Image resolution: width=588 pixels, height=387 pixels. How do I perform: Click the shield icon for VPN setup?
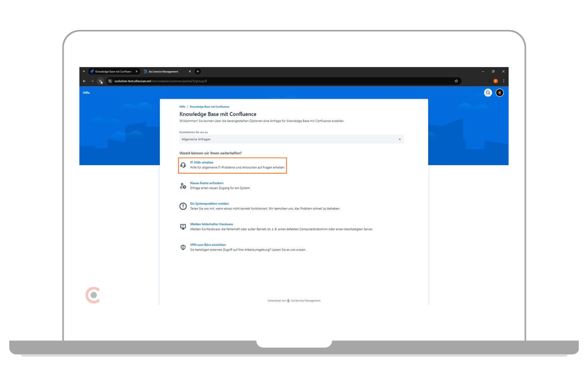[x=183, y=247]
